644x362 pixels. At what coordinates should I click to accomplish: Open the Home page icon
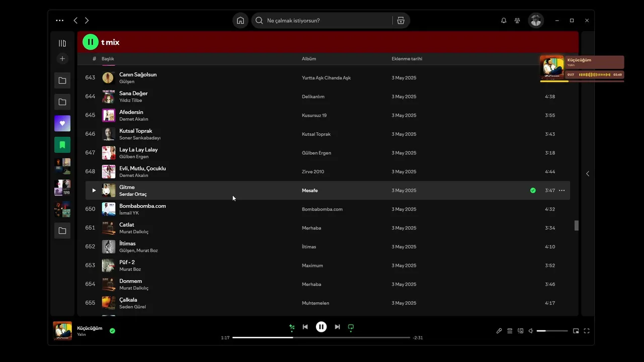pyautogui.click(x=240, y=21)
